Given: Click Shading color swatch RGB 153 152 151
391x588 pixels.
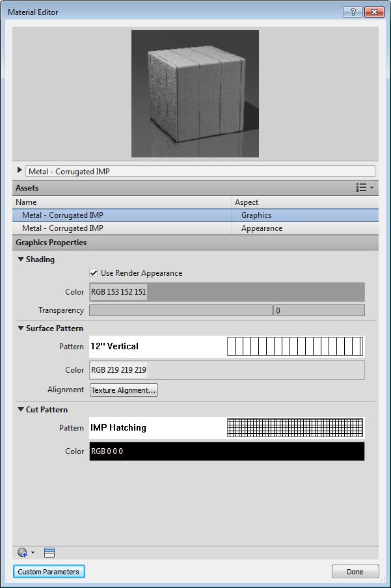Looking at the screenshot, I should pyautogui.click(x=227, y=292).
